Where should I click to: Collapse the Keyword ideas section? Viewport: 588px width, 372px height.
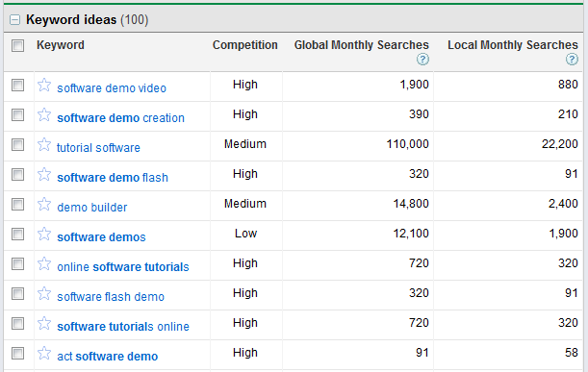(x=15, y=19)
